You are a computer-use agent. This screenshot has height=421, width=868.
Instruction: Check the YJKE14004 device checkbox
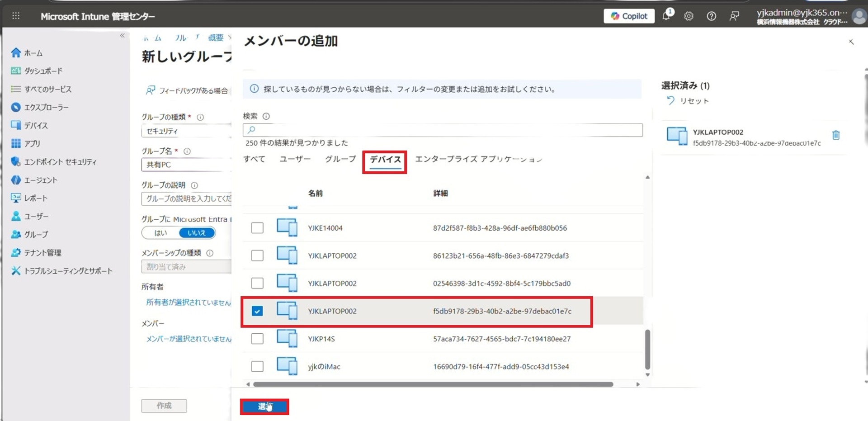tap(257, 228)
